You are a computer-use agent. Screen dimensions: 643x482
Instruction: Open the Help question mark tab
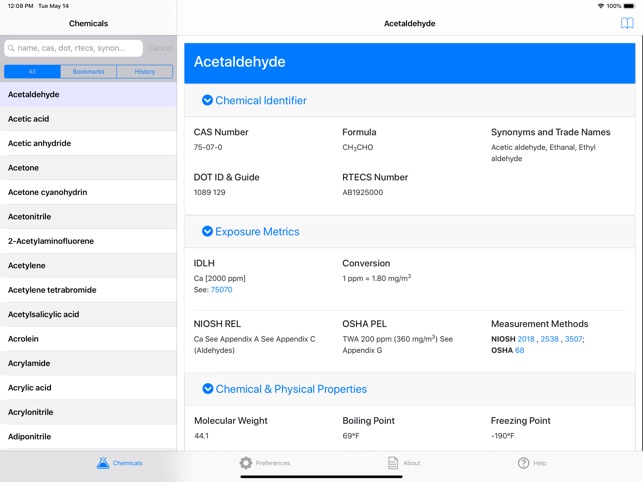(532, 463)
